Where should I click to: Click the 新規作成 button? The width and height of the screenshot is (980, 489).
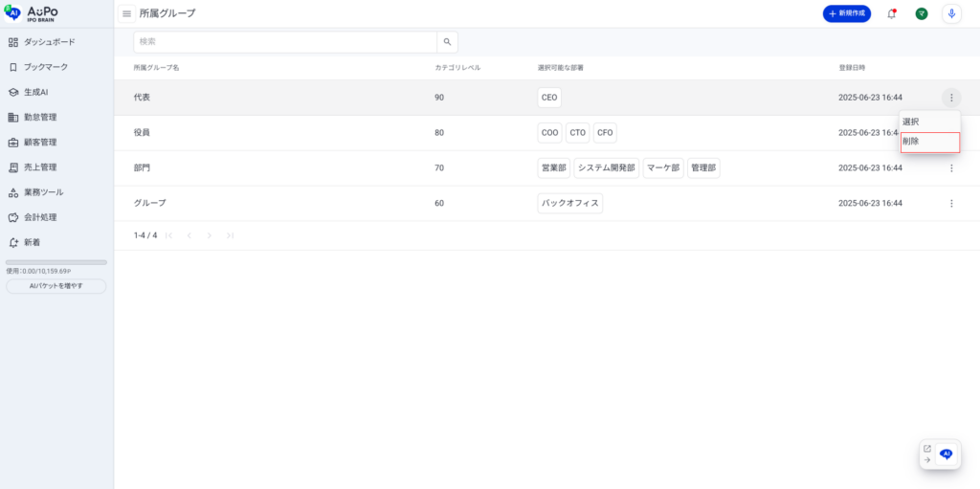[x=846, y=13]
